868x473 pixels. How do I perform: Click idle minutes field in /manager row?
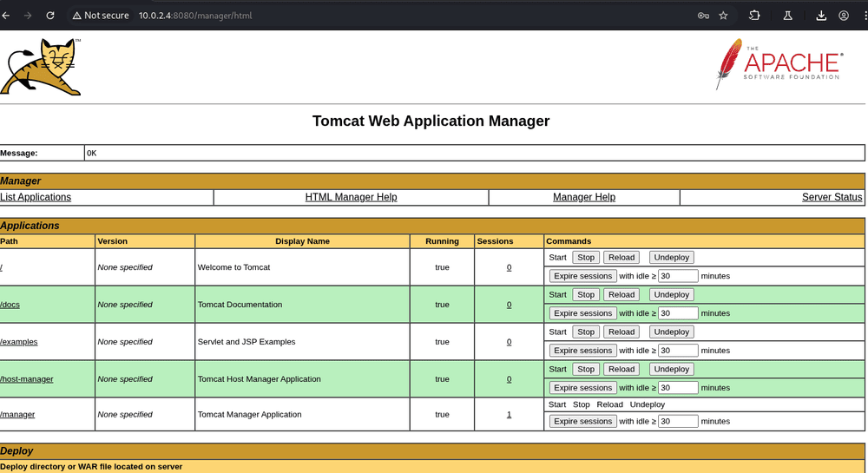pos(678,421)
